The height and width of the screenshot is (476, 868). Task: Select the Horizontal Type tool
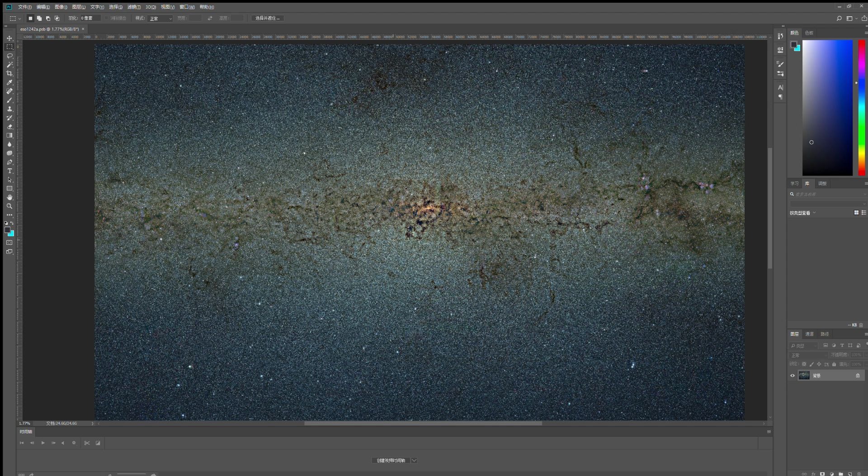9,171
